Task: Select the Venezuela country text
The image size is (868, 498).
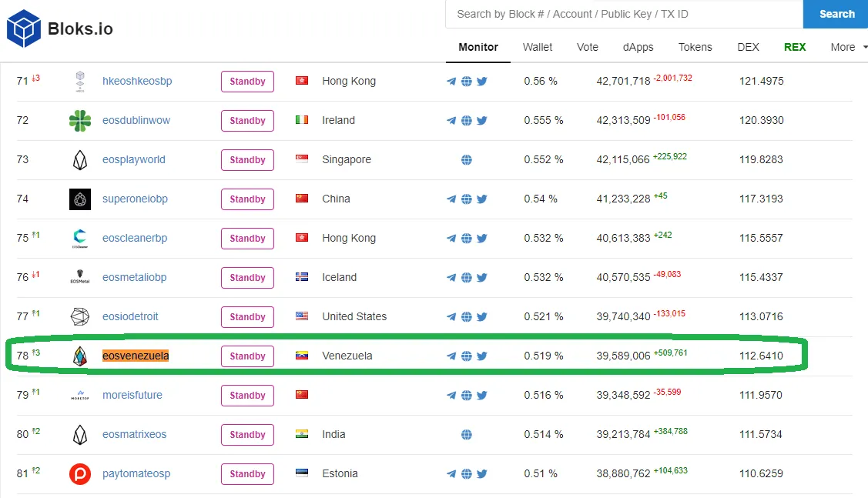Action: [x=347, y=356]
